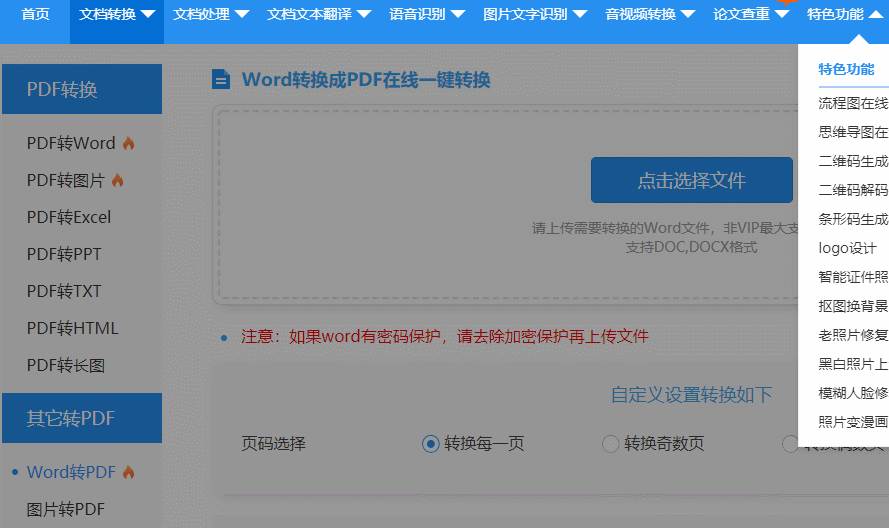This screenshot has width=889, height=528.
Task: Select the 转换奇数页 radio button
Action: coord(611,443)
